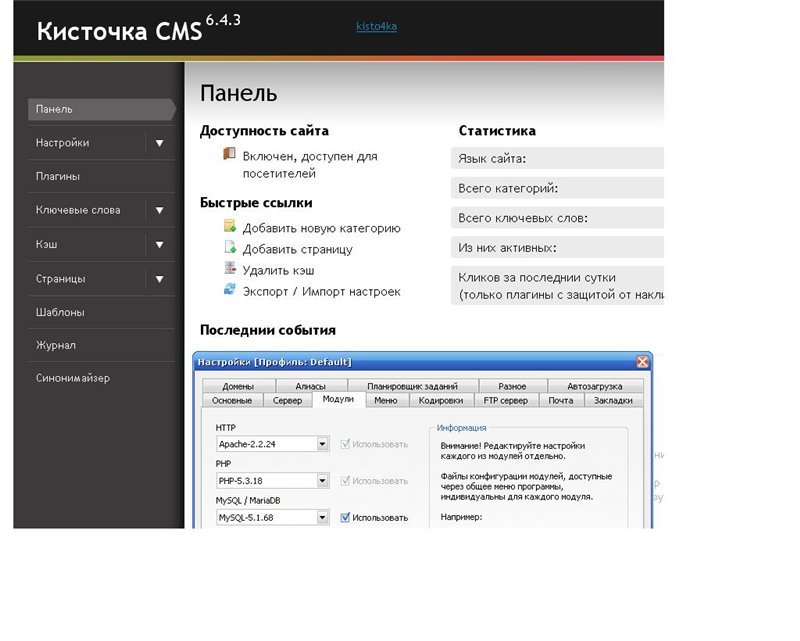Viewport: 800px width, 641px height.
Task: Open the MySQL-5.1.68 dropdown
Action: 323,517
